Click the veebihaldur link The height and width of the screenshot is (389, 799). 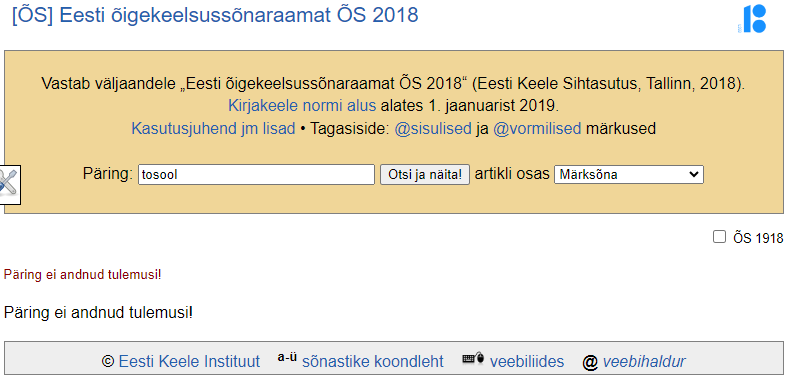coord(644,361)
